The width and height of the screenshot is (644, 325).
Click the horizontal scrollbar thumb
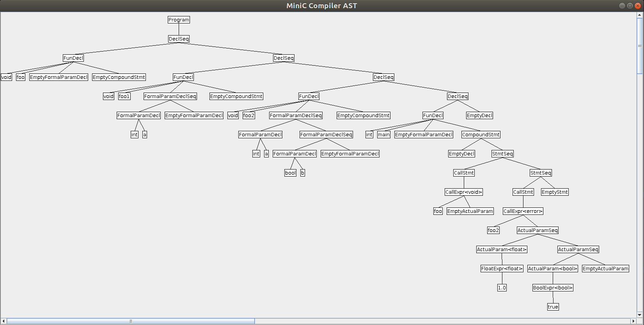click(131, 321)
